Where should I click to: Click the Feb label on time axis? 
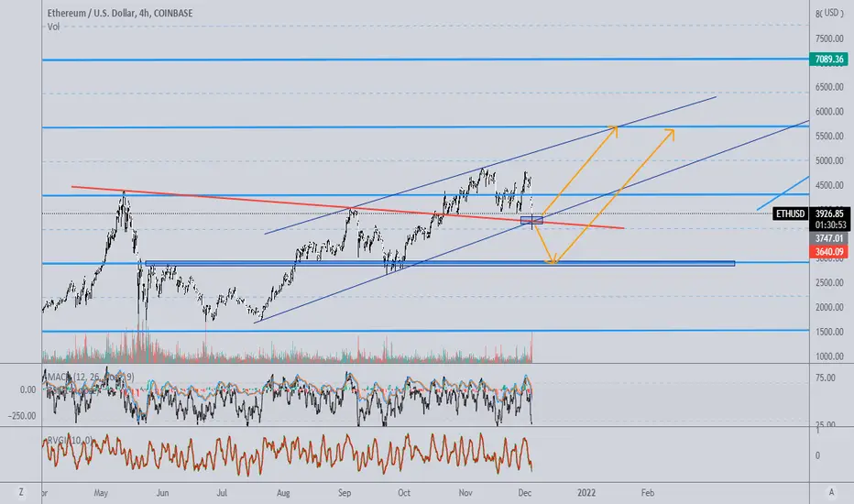point(647,493)
